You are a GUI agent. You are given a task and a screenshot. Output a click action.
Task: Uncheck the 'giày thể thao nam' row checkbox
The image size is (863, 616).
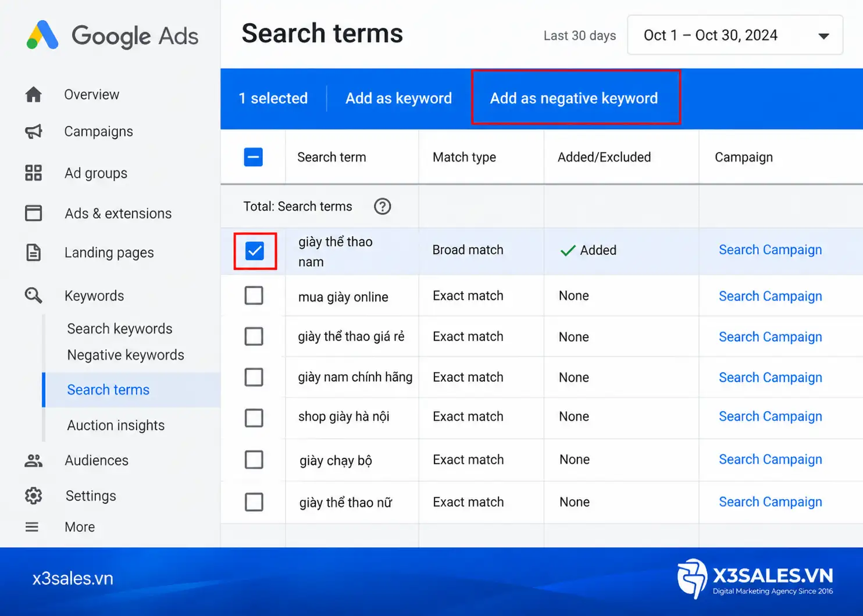[255, 251]
